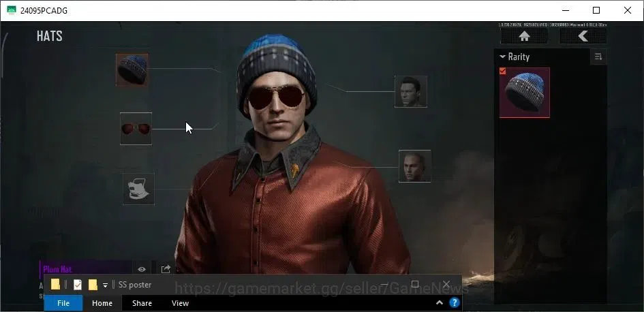Viewport: 644px width, 312px height.
Task: Close the SS poster explorer window
Action: [446, 284]
